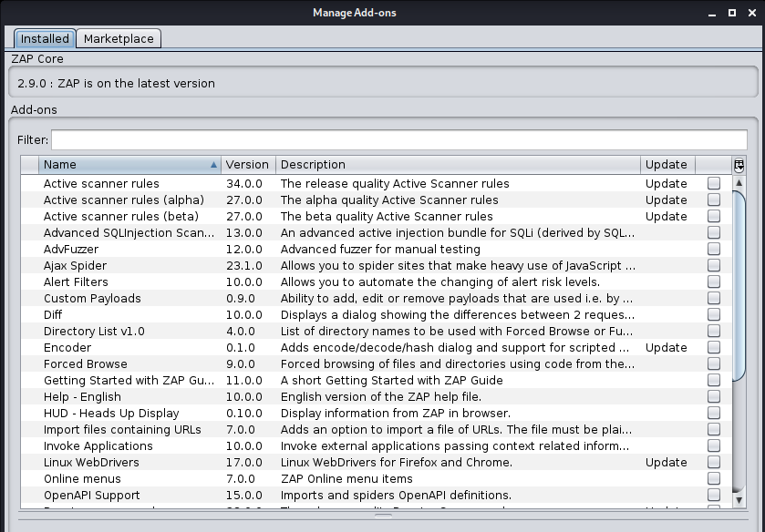Select the Installed tab

pos(45,38)
